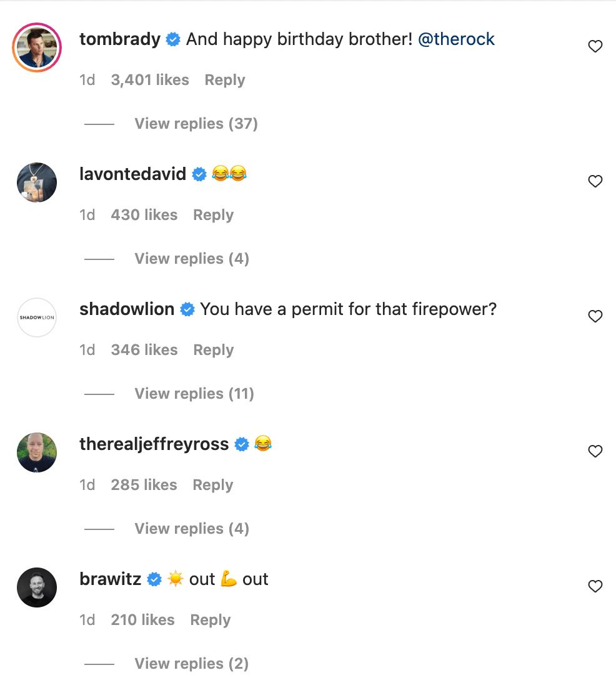Go to therealjeffreyross profile via username
This screenshot has width=616, height=695.
[154, 444]
